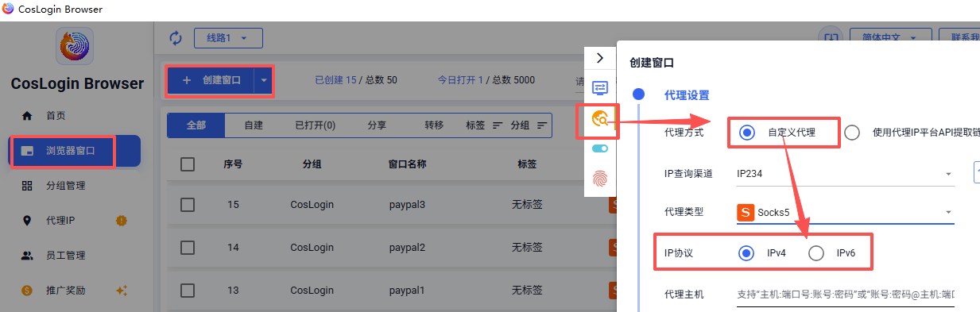
Task: Open fingerprint settings icon in strip
Action: click(x=600, y=179)
